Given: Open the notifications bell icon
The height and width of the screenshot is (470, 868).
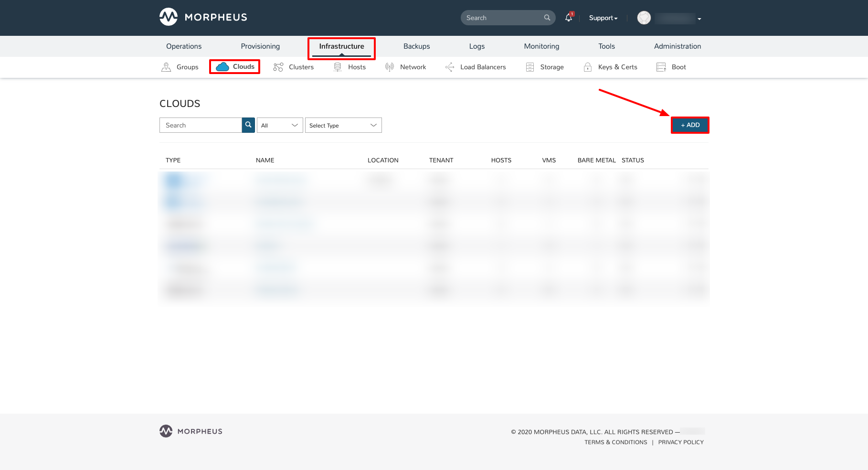Looking at the screenshot, I should point(568,18).
